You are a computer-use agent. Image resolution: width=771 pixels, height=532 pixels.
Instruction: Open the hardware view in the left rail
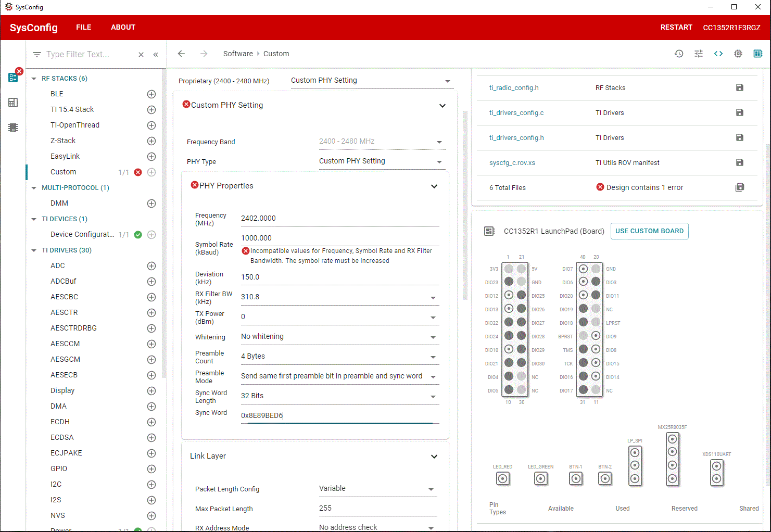point(13,103)
